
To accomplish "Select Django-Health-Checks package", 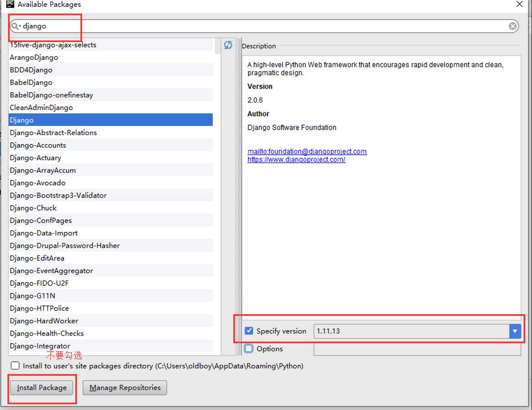I will 110,334.
